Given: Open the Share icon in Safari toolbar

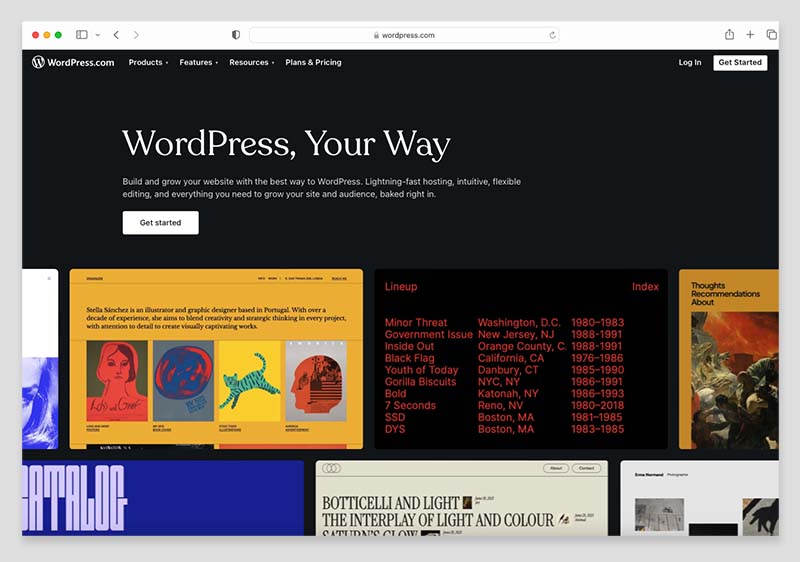Looking at the screenshot, I should point(729,34).
